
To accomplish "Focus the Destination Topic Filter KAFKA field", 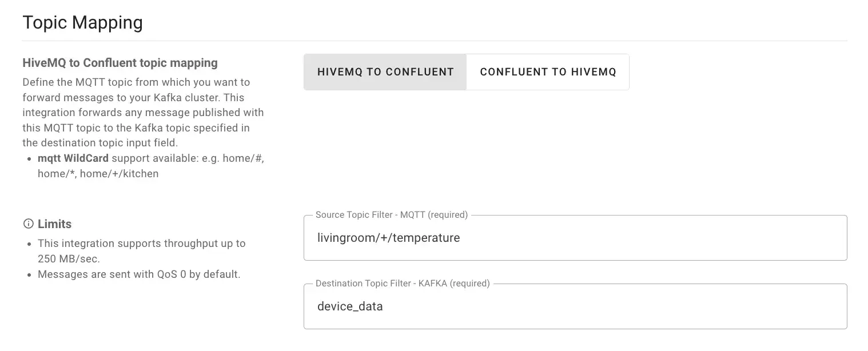I will click(x=575, y=306).
